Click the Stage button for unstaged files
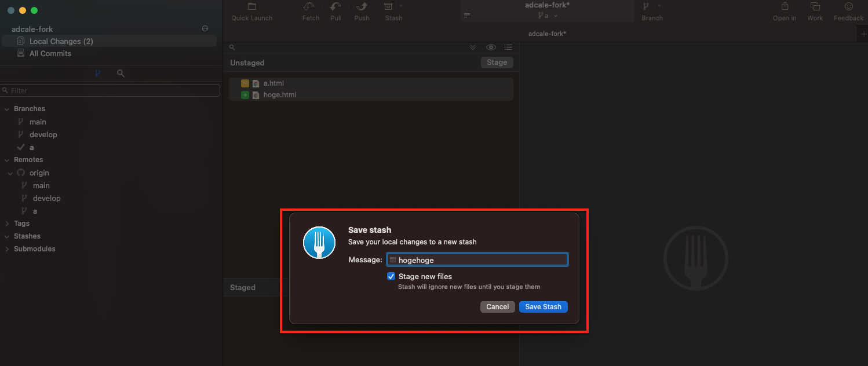Image resolution: width=868 pixels, height=366 pixels. tap(497, 62)
